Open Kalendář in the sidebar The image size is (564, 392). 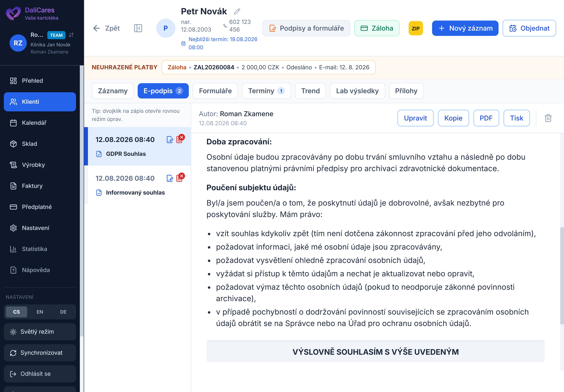pos(40,123)
